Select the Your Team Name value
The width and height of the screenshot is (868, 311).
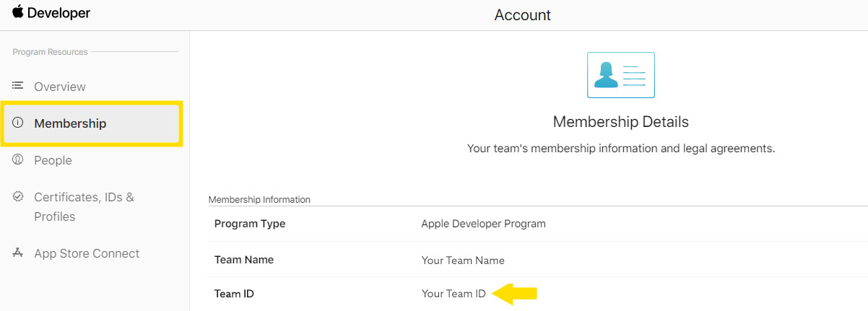pos(463,260)
